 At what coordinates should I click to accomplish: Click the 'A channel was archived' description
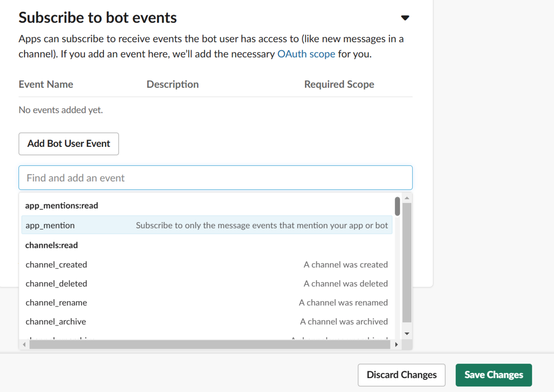(344, 321)
